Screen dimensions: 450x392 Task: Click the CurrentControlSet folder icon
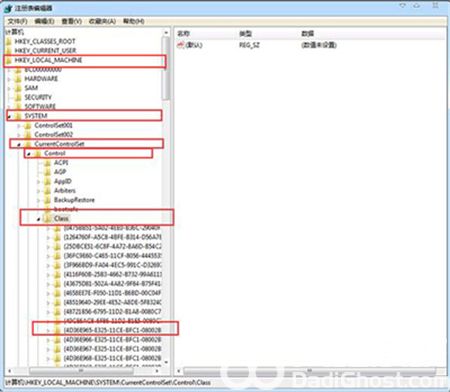(x=28, y=144)
